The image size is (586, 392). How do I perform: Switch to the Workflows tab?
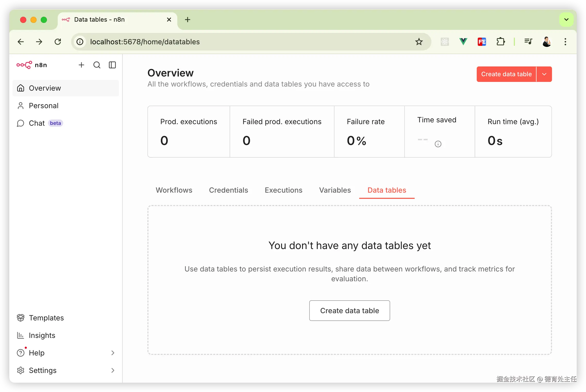174,190
